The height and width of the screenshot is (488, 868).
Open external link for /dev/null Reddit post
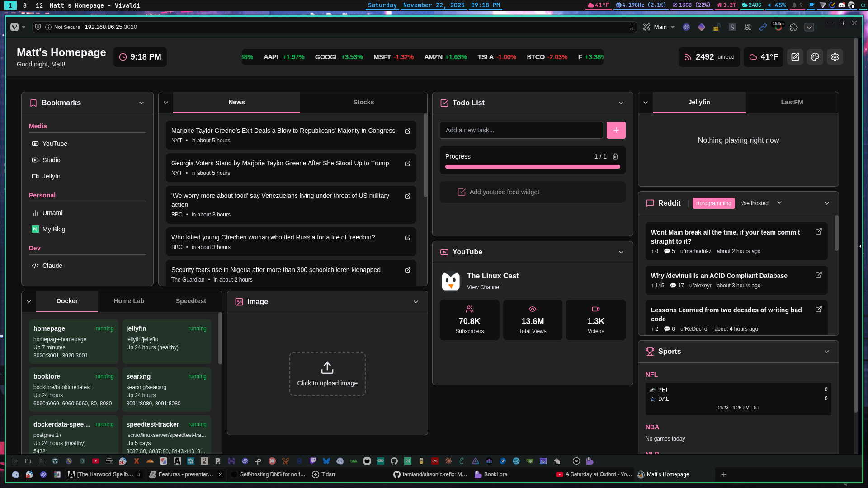pos(818,275)
